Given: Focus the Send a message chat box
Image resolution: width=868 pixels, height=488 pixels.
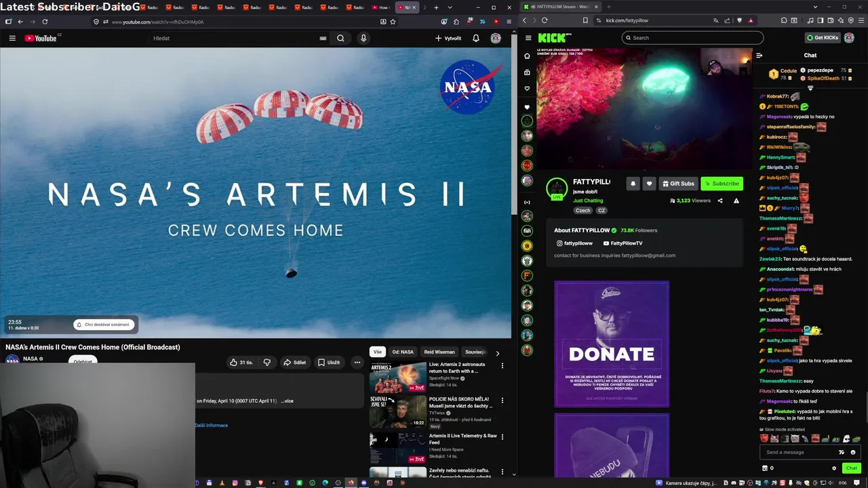Looking at the screenshot, I should coord(801,452).
